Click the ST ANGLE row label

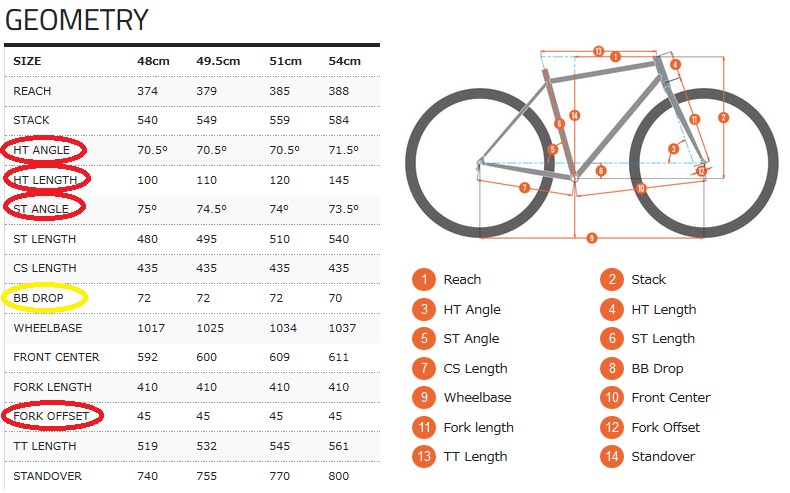click(41, 209)
